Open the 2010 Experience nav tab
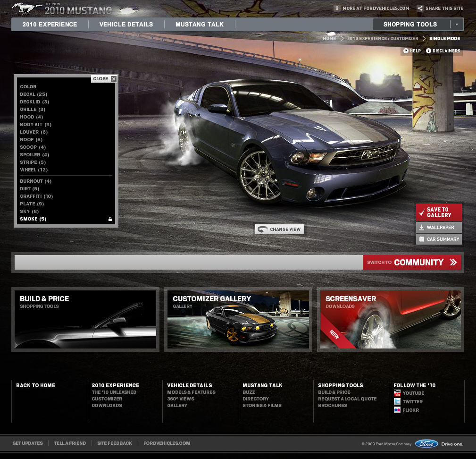 [x=50, y=24]
